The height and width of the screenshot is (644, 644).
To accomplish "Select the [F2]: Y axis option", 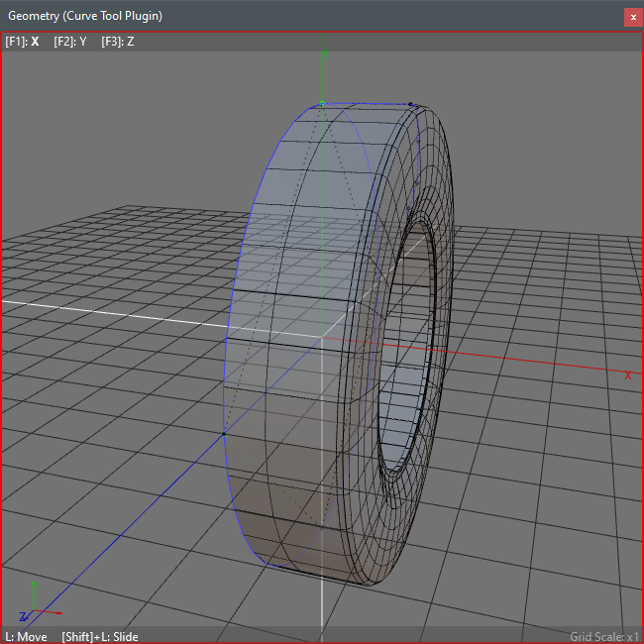I will click(x=69, y=42).
